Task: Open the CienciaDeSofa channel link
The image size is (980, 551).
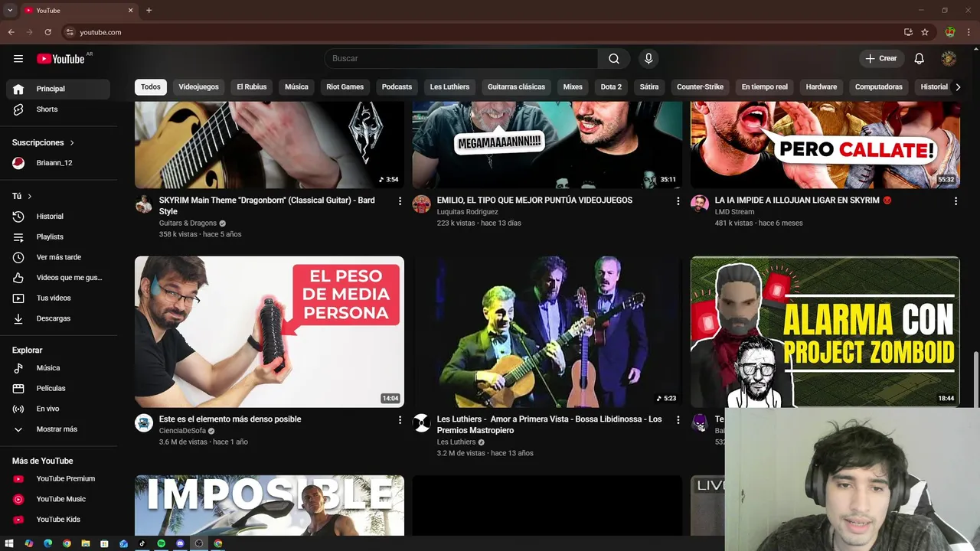Action: click(x=182, y=431)
